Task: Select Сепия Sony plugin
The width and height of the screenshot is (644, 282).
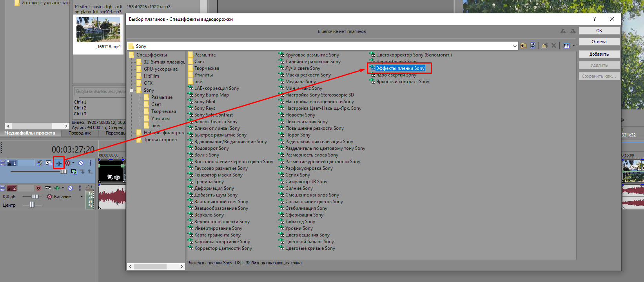Action: click(x=294, y=175)
